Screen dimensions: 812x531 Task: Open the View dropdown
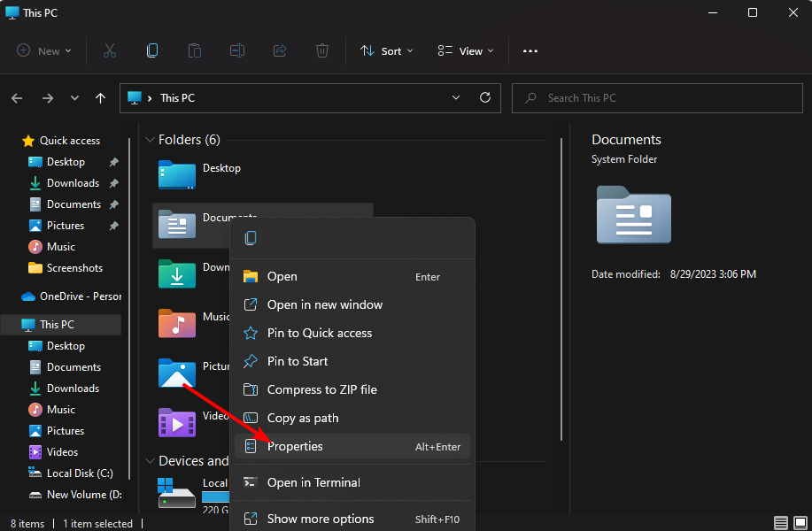(465, 50)
